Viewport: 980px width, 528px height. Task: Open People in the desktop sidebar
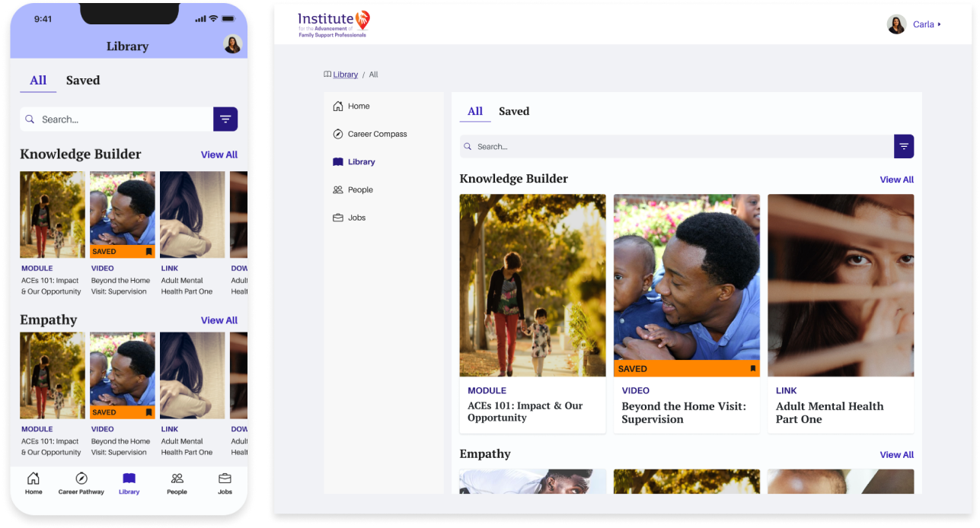[x=360, y=190]
